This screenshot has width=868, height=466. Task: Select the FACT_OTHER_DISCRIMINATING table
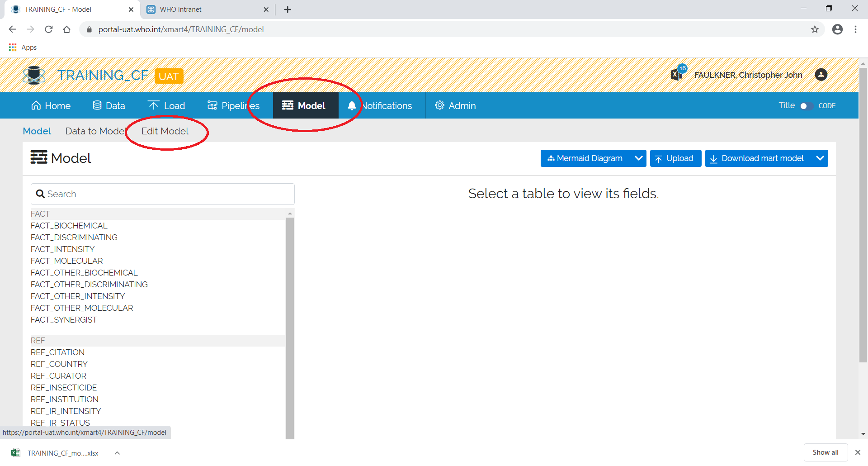[89, 285]
